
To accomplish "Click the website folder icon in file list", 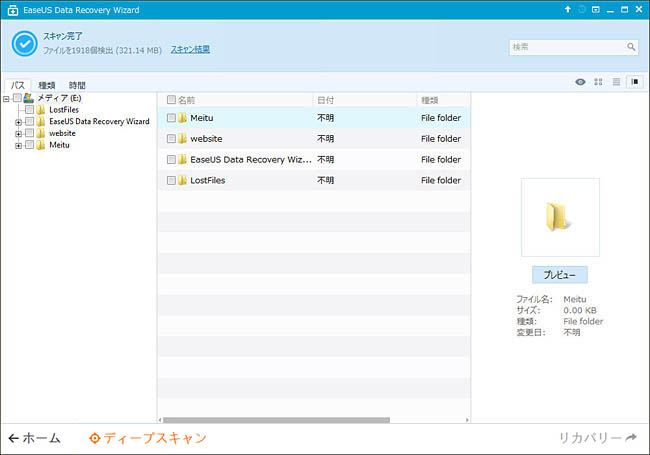I will click(182, 139).
